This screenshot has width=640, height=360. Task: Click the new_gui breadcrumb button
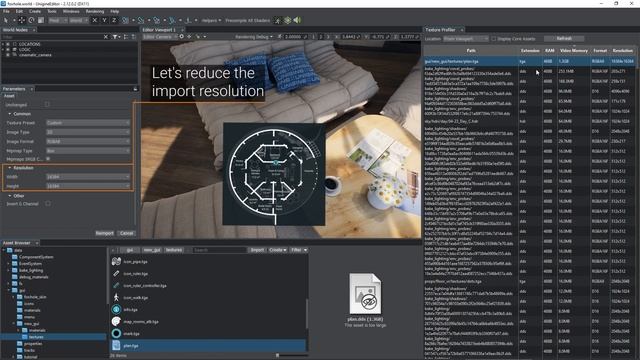pyautogui.click(x=152, y=250)
